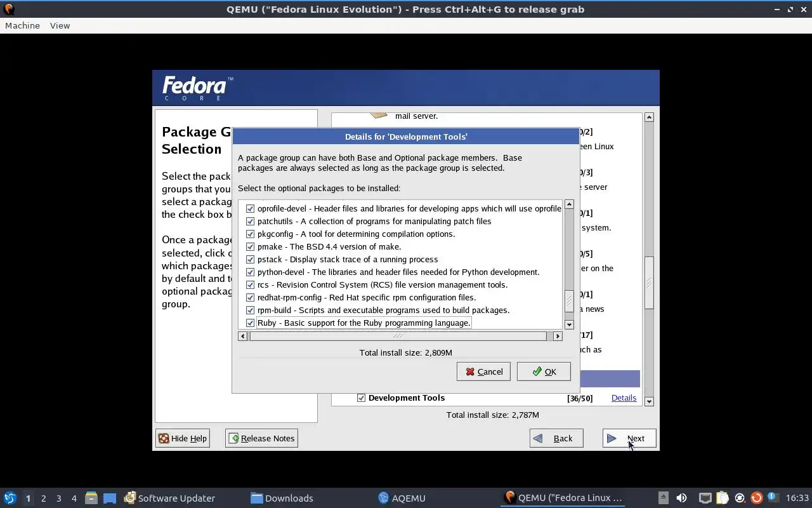Click package list scroll right arrow
812x508 pixels.
558,336
